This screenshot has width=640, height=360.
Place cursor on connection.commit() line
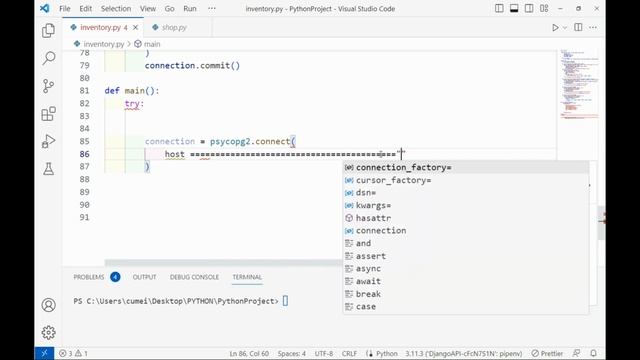coord(192,65)
